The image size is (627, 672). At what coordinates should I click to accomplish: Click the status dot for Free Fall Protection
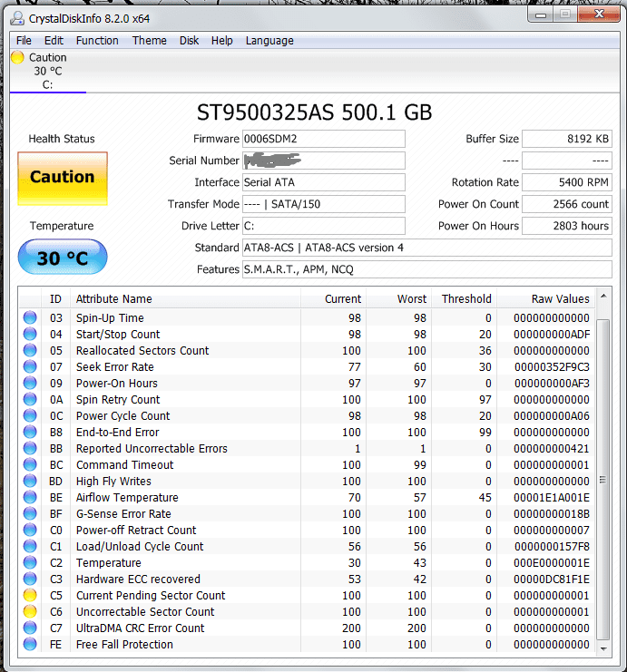tap(30, 644)
